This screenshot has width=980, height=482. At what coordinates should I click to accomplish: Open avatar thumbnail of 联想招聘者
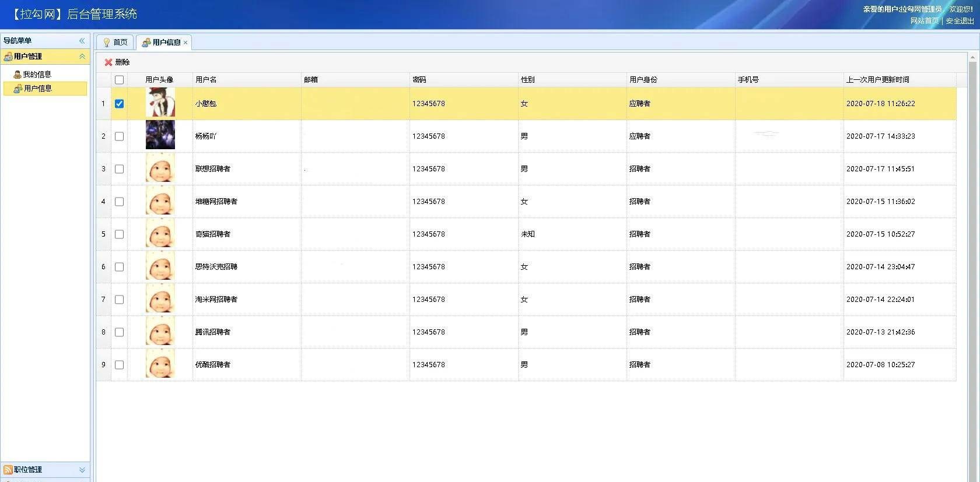pyautogui.click(x=160, y=168)
